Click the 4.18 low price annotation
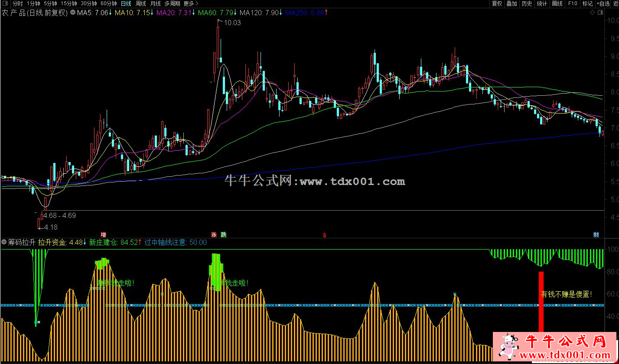Screen dimensions: 619x364 coord(51,227)
